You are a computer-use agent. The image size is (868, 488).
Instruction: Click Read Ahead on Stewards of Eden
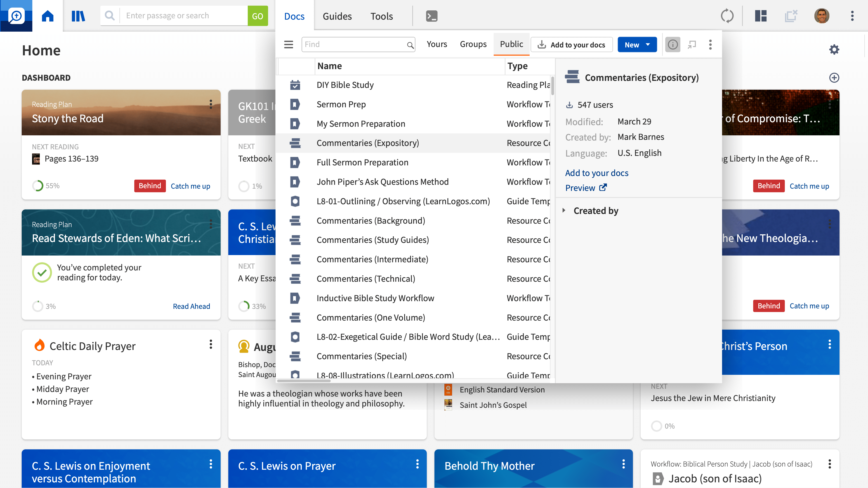191,306
